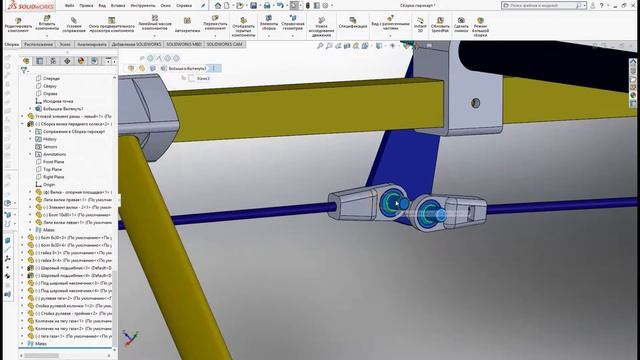
Task: Expand the Annotations folder node
Action: pos(30,154)
